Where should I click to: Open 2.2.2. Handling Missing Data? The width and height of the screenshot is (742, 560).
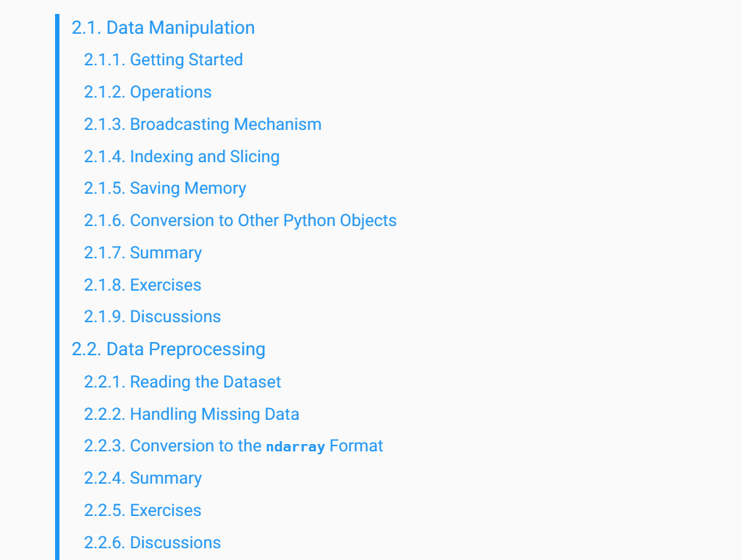(x=192, y=415)
